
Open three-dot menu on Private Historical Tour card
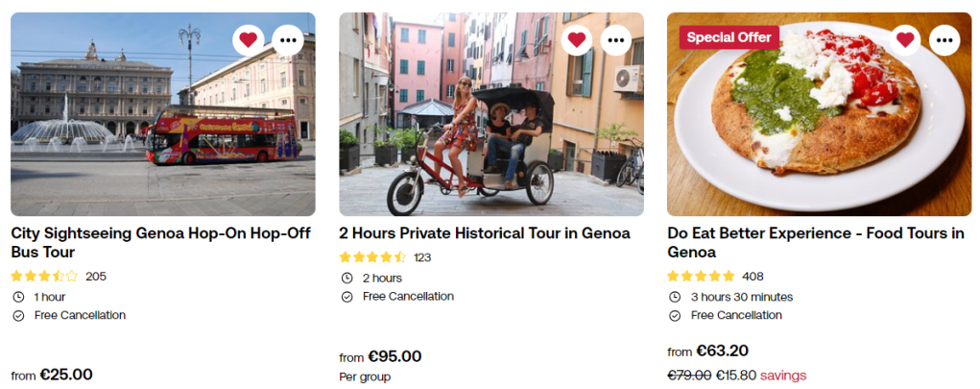(x=616, y=39)
